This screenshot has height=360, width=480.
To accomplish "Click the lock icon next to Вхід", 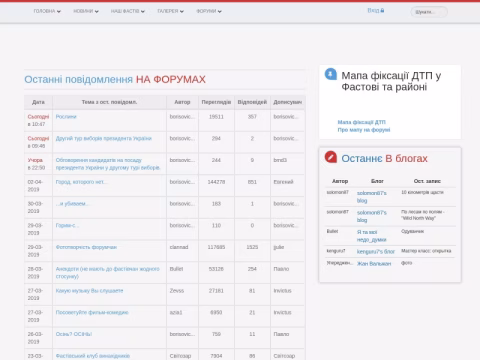I will coord(382,10).
